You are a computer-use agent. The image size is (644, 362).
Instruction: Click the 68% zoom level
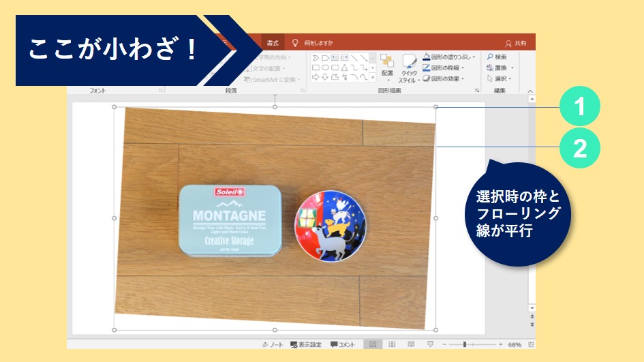click(515, 344)
